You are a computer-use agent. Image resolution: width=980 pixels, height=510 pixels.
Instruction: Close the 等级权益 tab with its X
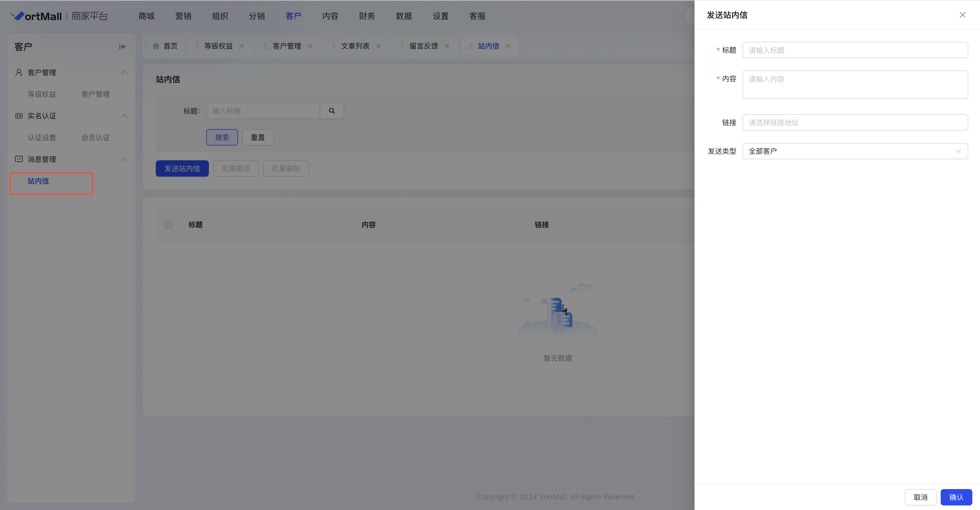(x=242, y=46)
